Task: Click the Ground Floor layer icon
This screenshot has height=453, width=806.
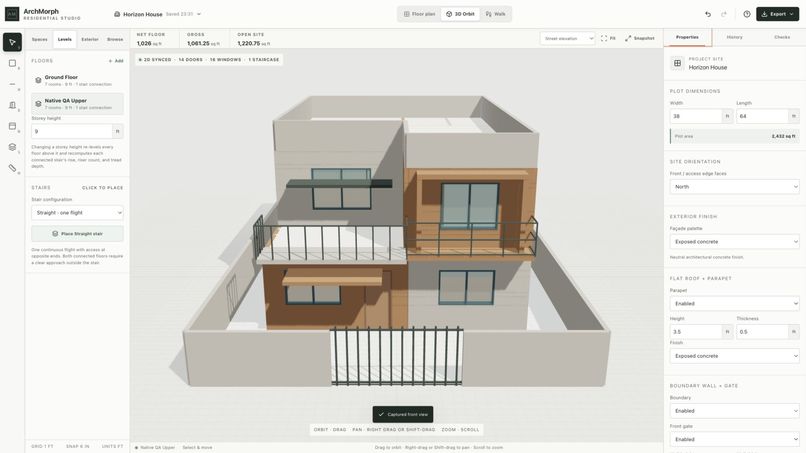Action: tap(38, 80)
